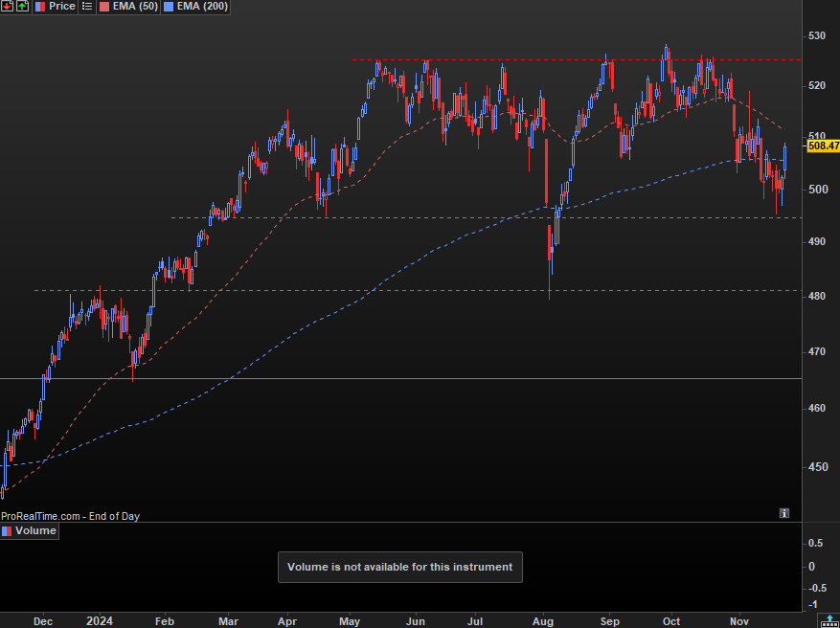Select the solid green horizontal line near 465
840x628 pixels.
pyautogui.click(x=400, y=378)
